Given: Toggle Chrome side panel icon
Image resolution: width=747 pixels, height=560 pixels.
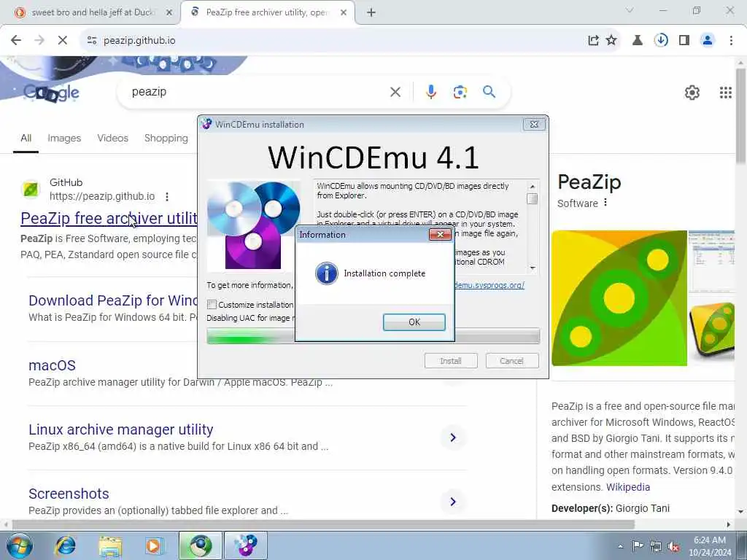Looking at the screenshot, I should click(x=684, y=41).
